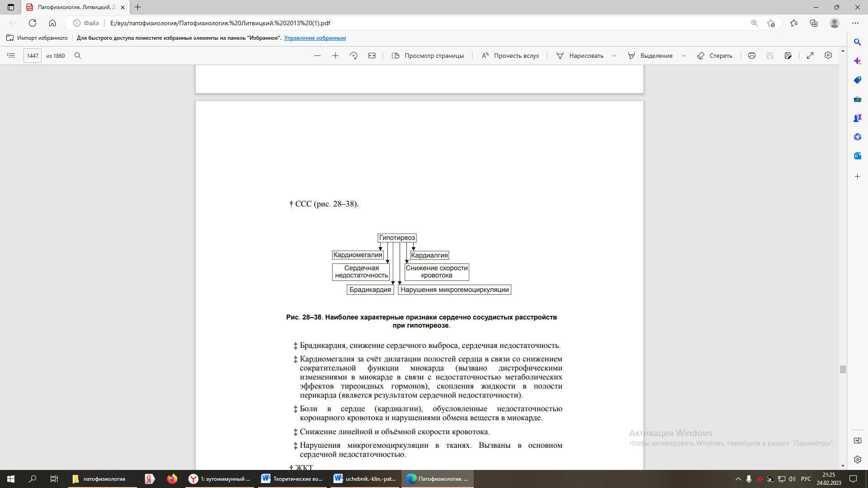Open Просмотр страницы view options

[x=428, y=56]
